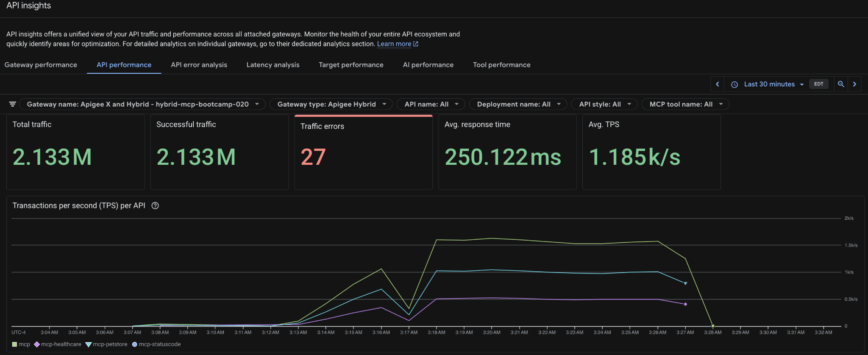
Task: Select the Avg. response time card
Action: click(507, 152)
